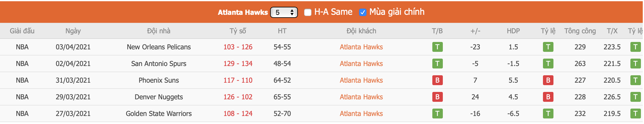Uncheck the Mùa giải chính checkbox
This screenshot has width=644, height=124.
click(x=363, y=12)
